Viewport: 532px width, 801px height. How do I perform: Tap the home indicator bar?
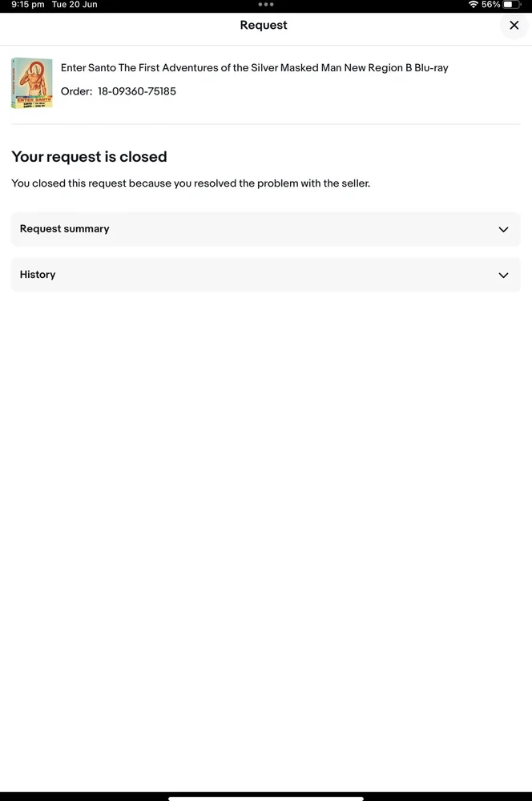tap(265, 798)
